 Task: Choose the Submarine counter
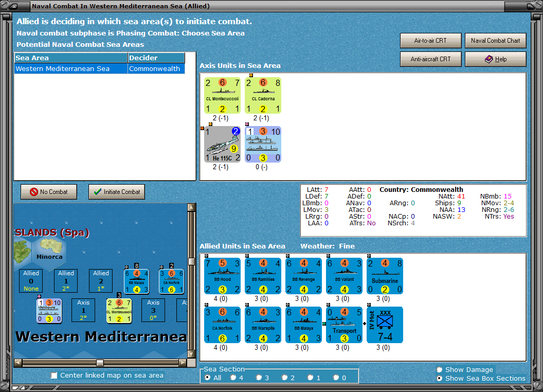tap(385, 276)
